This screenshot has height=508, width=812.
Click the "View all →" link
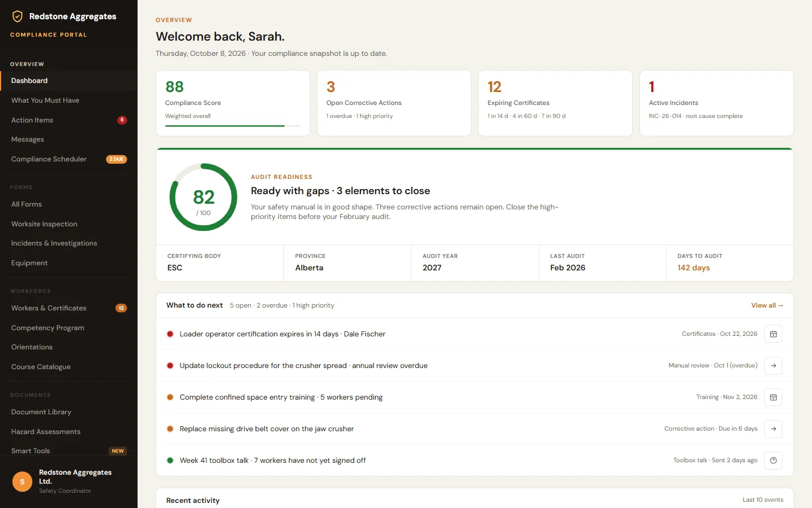(767, 305)
